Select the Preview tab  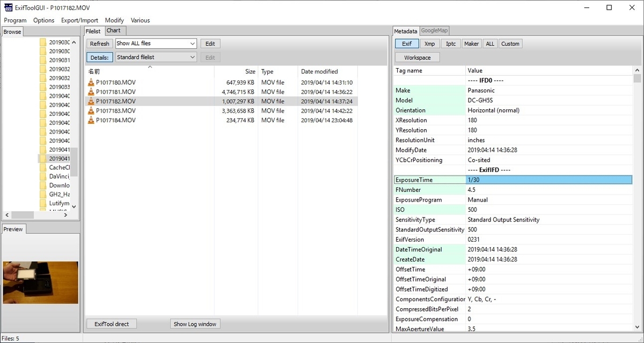(13, 229)
